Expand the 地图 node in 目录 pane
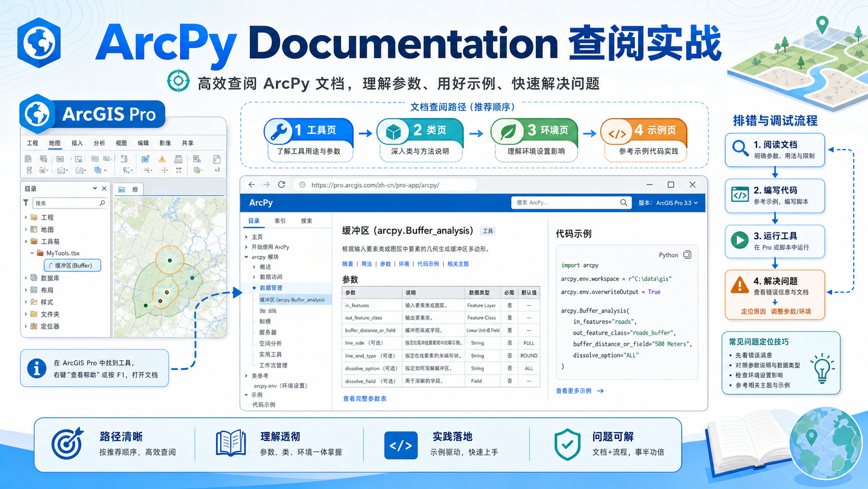Image resolution: width=868 pixels, height=489 pixels. coord(26,229)
